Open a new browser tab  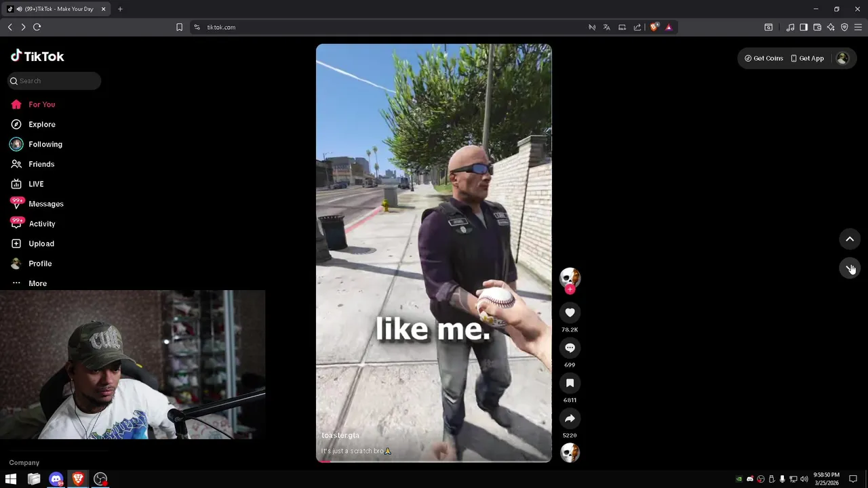[120, 9]
